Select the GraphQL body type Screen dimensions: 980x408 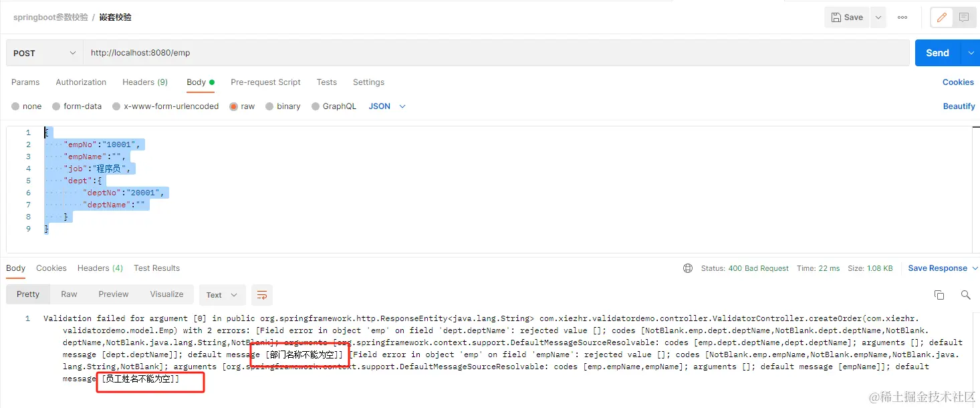click(334, 106)
